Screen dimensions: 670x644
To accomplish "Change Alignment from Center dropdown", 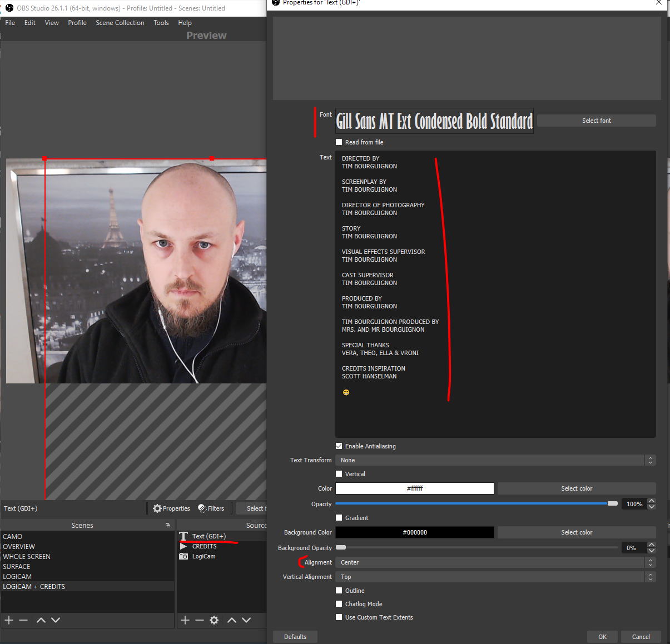I will pyautogui.click(x=494, y=562).
